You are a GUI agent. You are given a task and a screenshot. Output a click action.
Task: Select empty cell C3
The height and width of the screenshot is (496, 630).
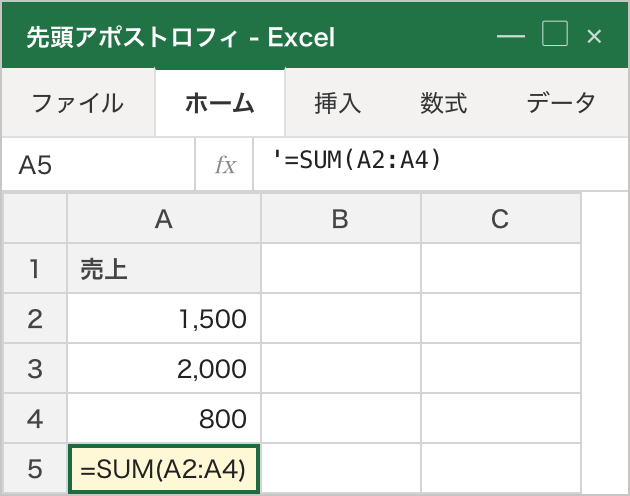[x=501, y=368]
